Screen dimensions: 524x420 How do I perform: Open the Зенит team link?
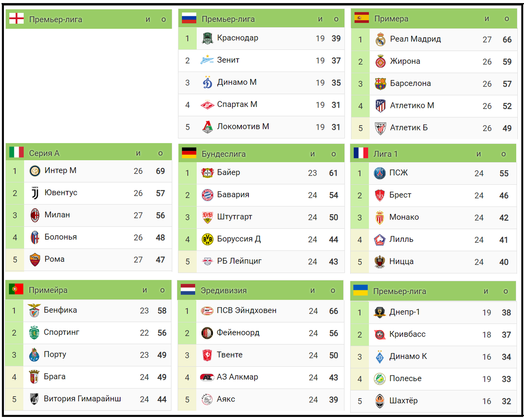pyautogui.click(x=228, y=60)
